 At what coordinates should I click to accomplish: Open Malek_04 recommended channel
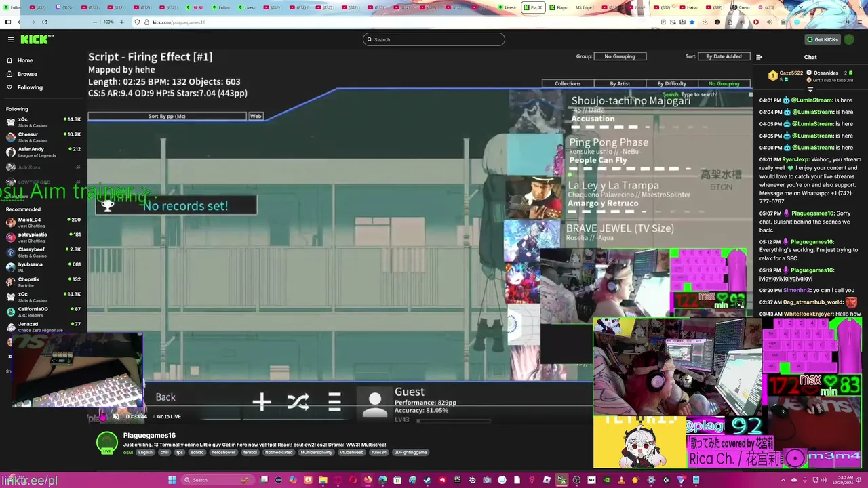click(42, 222)
